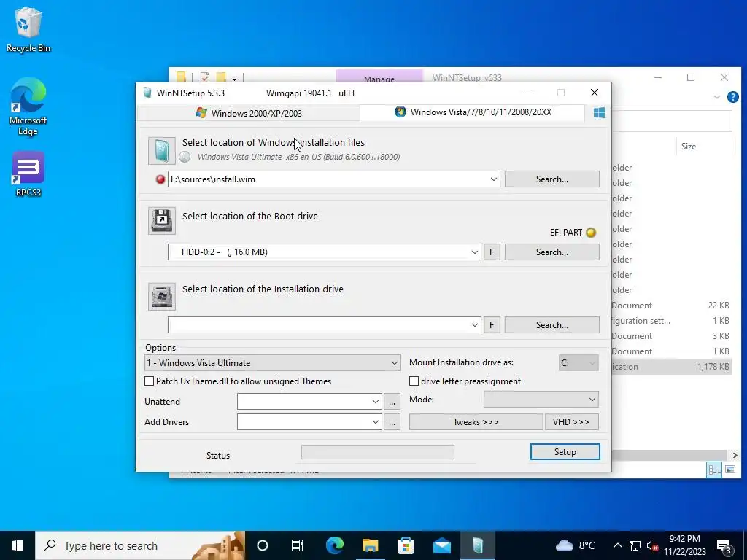This screenshot has width=747, height=560.
Task: Browse for Unattend file with ... button
Action: [392, 402]
